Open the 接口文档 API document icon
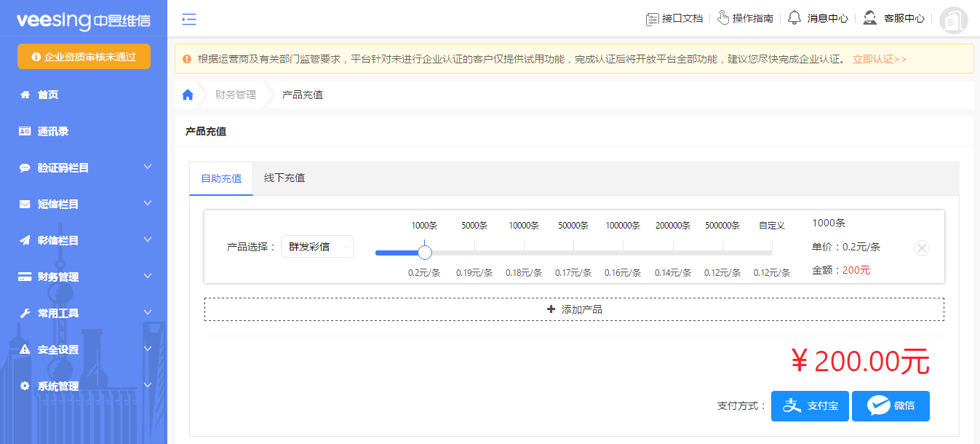980x444 pixels. point(652,19)
